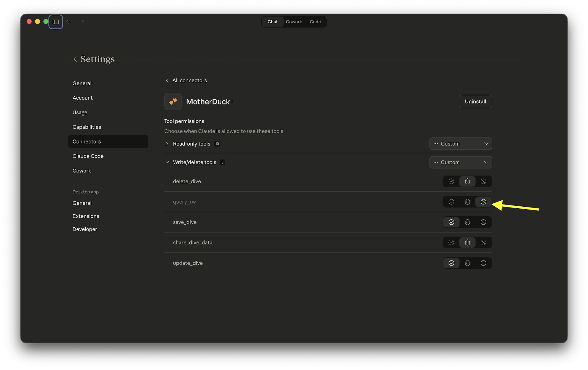
Task: Open Account settings
Action: coord(83,98)
